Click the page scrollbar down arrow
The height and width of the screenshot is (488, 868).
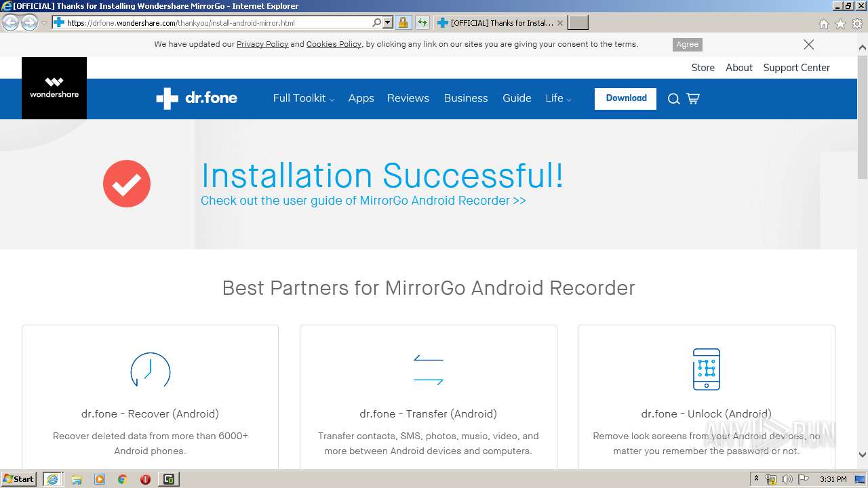863,455
